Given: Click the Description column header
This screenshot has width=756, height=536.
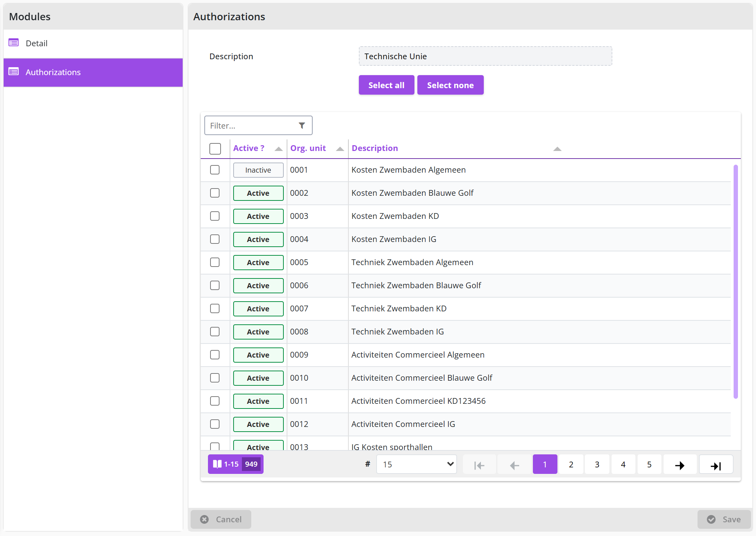Looking at the screenshot, I should [x=375, y=148].
